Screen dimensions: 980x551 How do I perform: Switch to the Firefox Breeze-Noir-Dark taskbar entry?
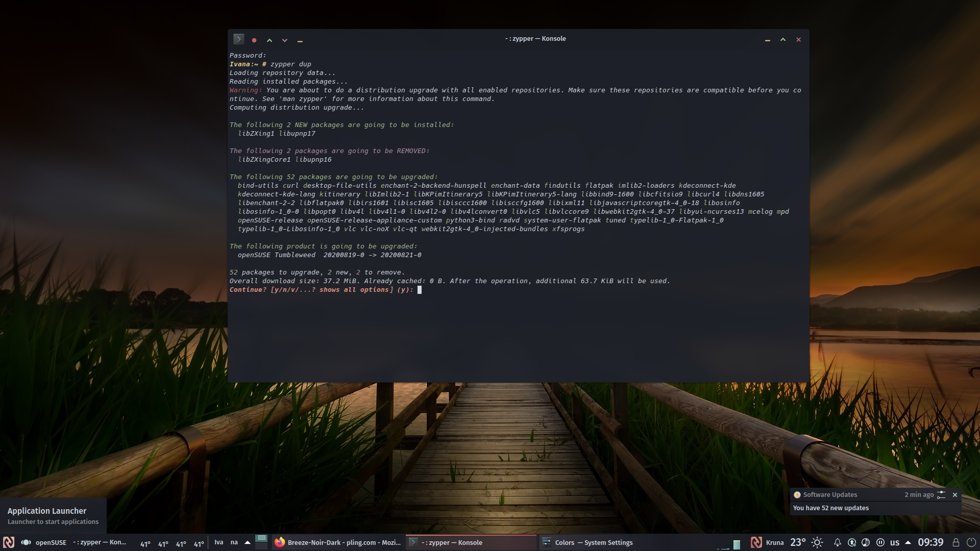338,542
